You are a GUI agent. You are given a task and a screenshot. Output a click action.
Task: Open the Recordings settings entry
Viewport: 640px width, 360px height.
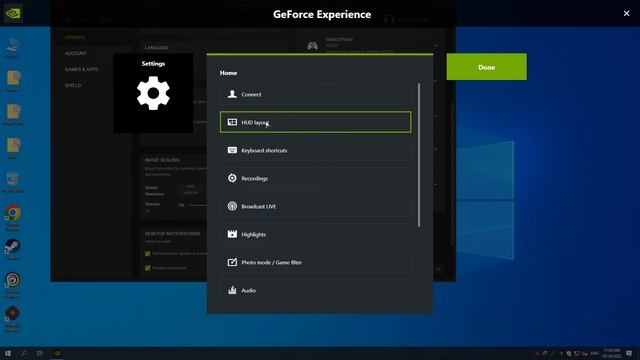coord(315,178)
